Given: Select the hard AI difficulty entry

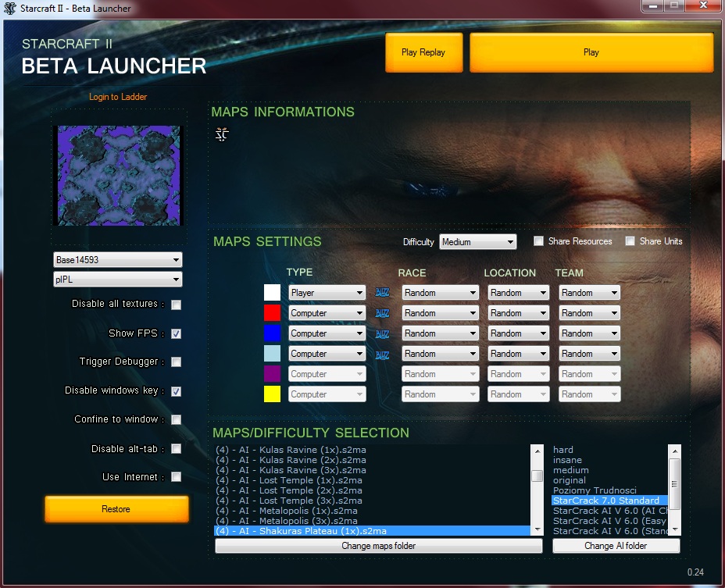Looking at the screenshot, I should coord(610,450).
